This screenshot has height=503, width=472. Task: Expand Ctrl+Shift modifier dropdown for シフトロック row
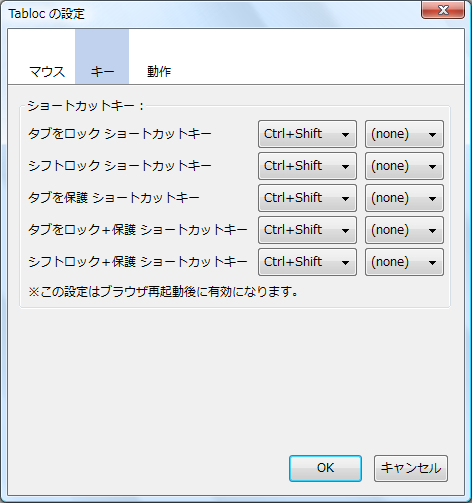point(307,166)
